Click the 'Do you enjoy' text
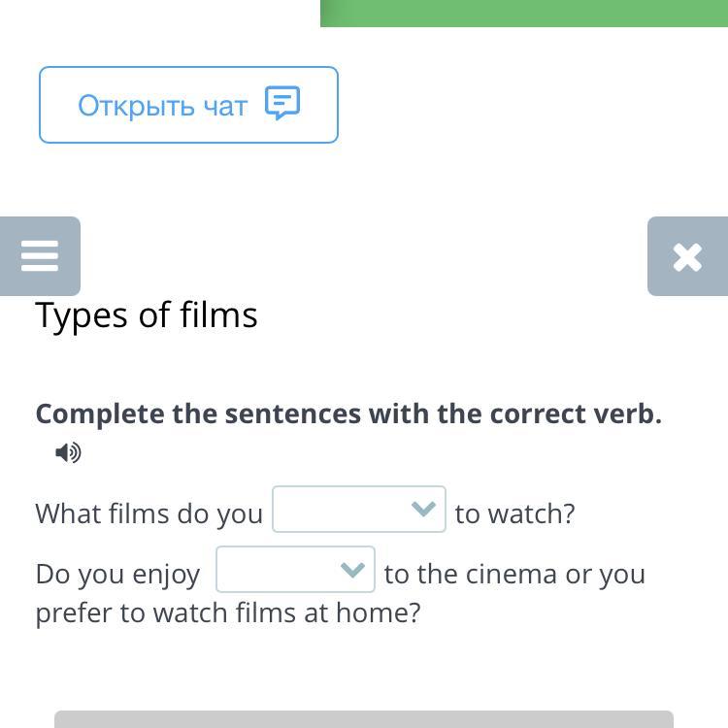Viewport: 728px width, 728px height. [x=117, y=574]
